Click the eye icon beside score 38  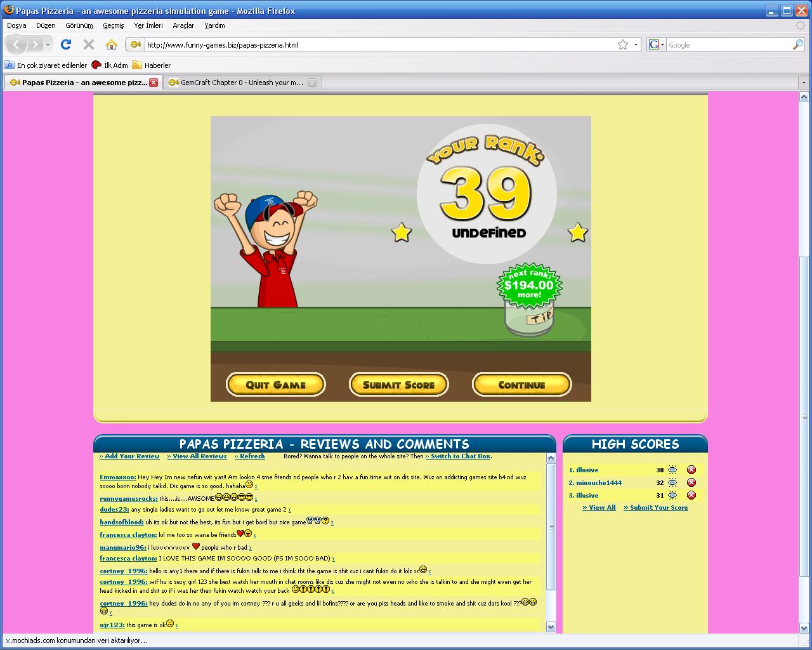pyautogui.click(x=672, y=470)
